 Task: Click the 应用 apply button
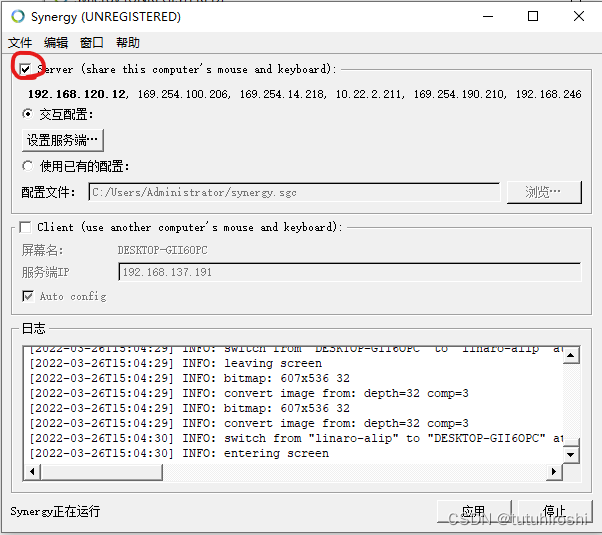[x=474, y=511]
